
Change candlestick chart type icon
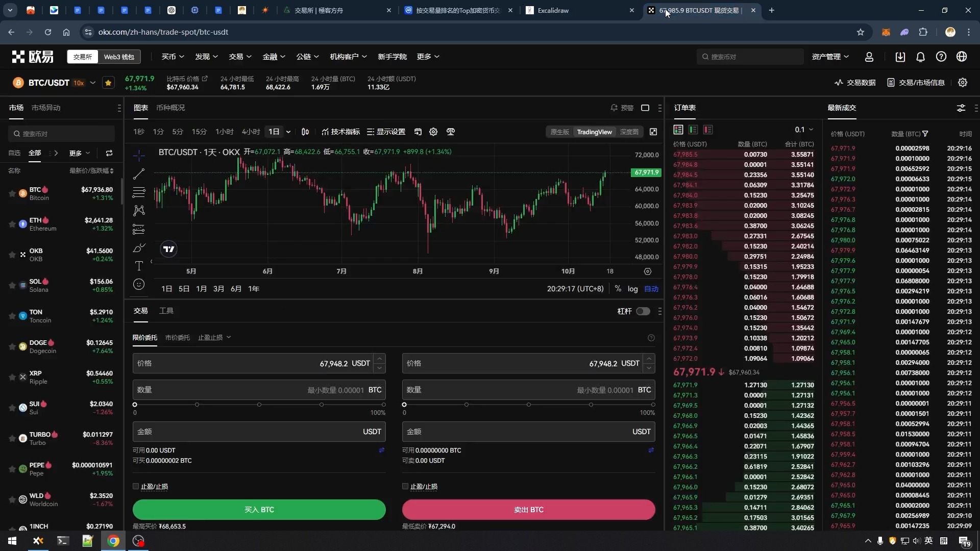coord(305,132)
